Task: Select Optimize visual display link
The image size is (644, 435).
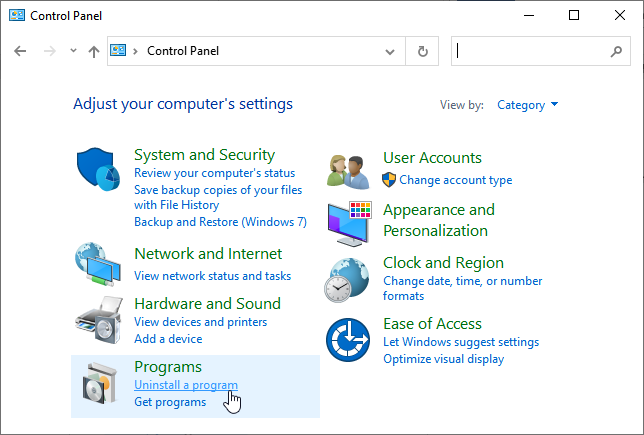Action: click(x=443, y=359)
